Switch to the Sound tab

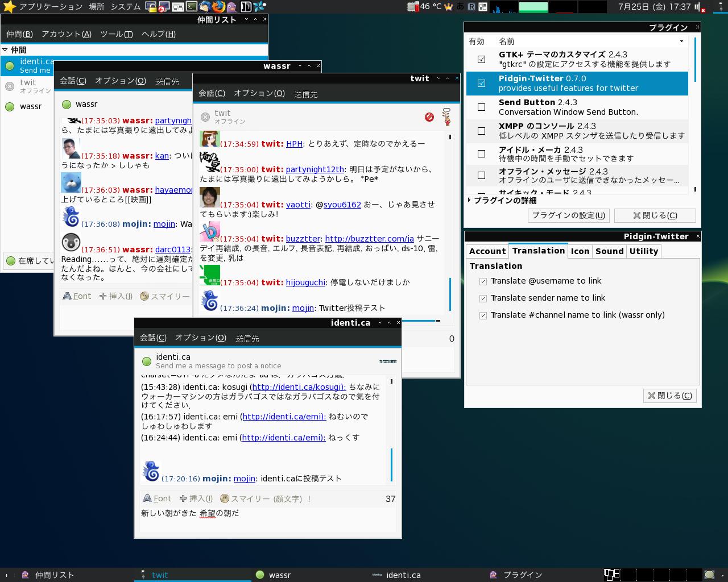click(x=609, y=251)
